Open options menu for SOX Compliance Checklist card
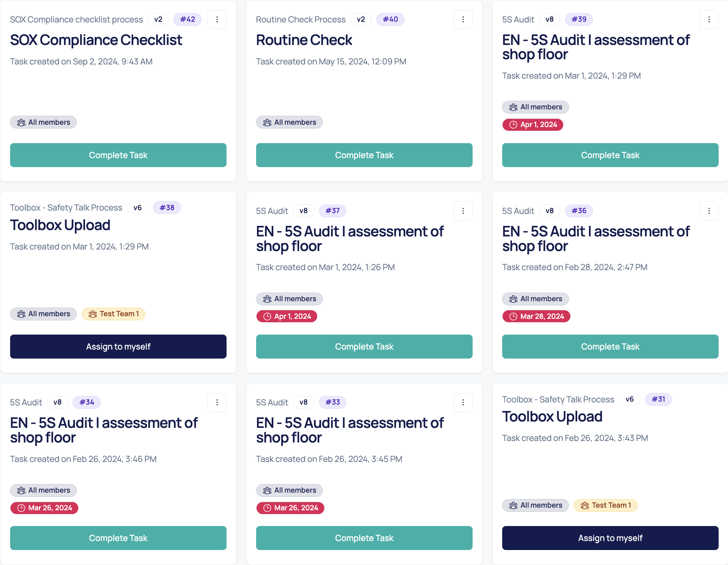728x565 pixels. (x=217, y=19)
